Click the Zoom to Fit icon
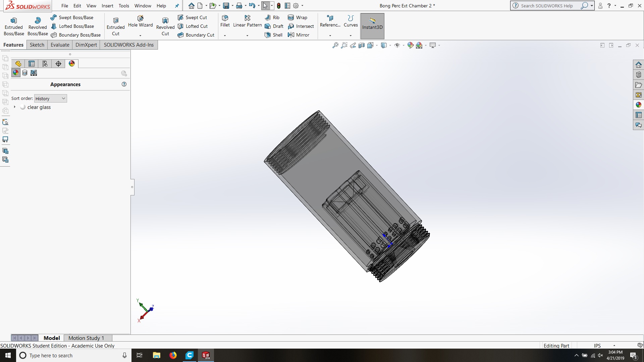 (335, 45)
